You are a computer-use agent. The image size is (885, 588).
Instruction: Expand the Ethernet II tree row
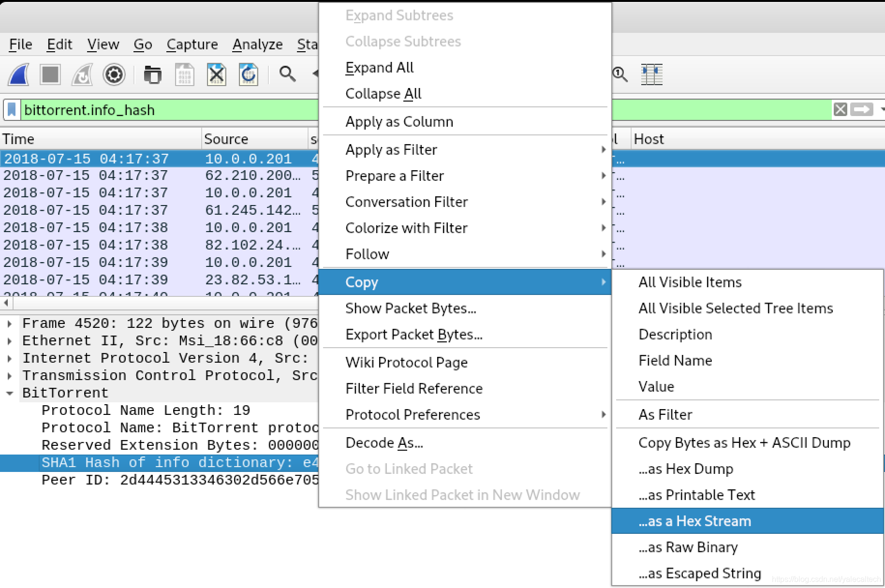click(10, 341)
